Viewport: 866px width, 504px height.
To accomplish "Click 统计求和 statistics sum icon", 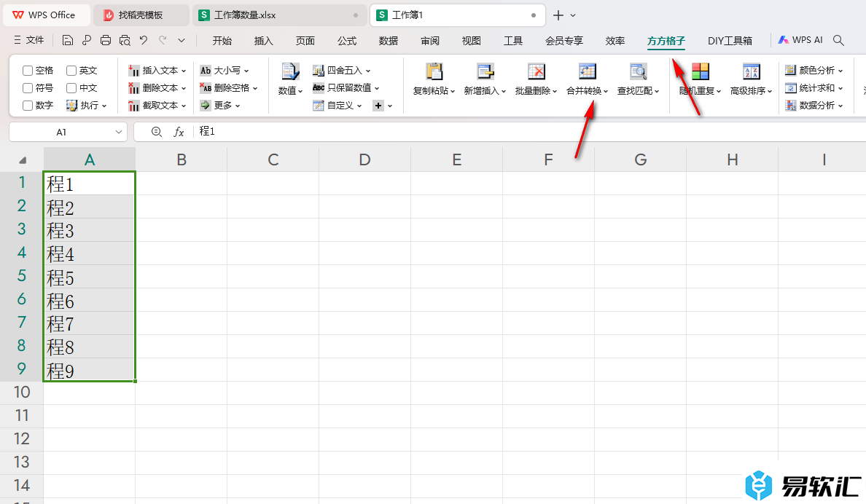I will point(790,88).
